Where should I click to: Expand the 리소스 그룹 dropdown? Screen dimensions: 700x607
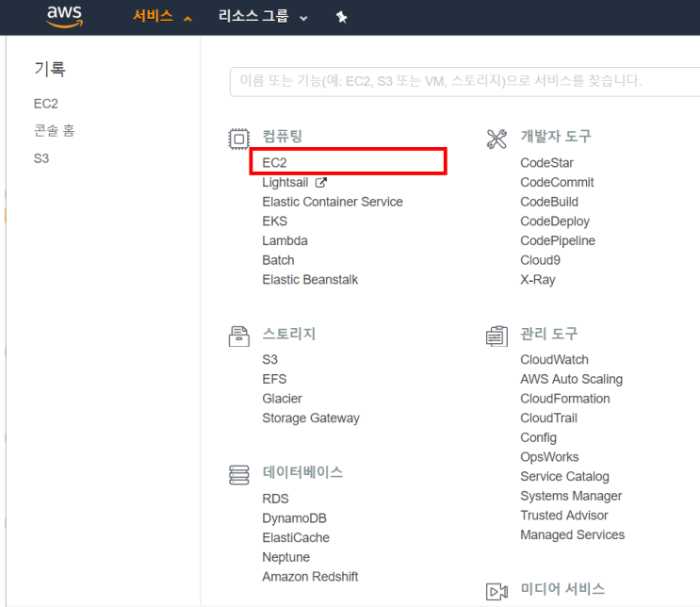(263, 17)
